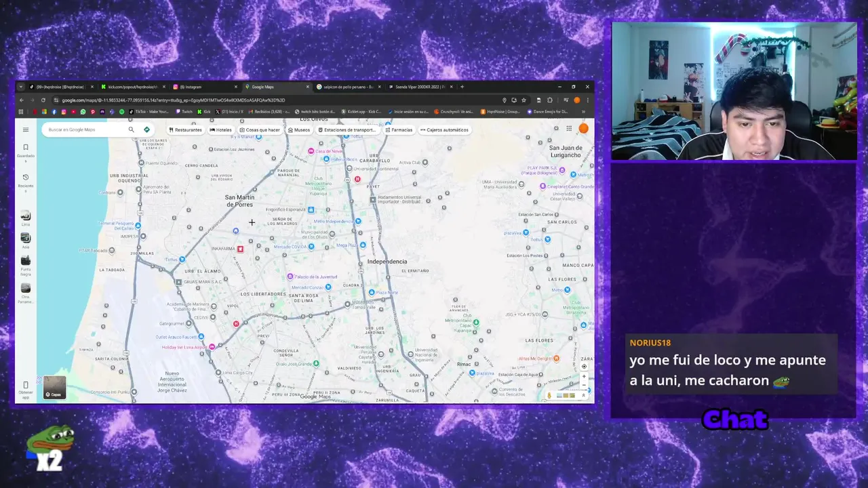Image resolution: width=868 pixels, height=488 pixels.
Task: Open the orange Google account avatar
Action: [583, 128]
